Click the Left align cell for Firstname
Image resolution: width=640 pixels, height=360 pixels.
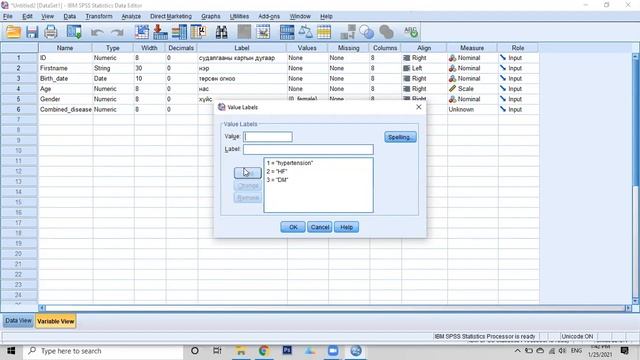(x=424, y=68)
